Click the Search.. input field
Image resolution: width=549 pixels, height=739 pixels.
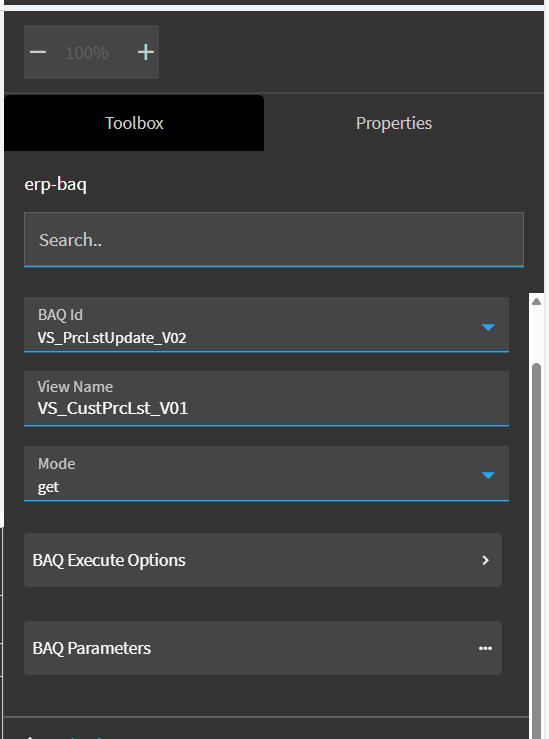coord(274,239)
